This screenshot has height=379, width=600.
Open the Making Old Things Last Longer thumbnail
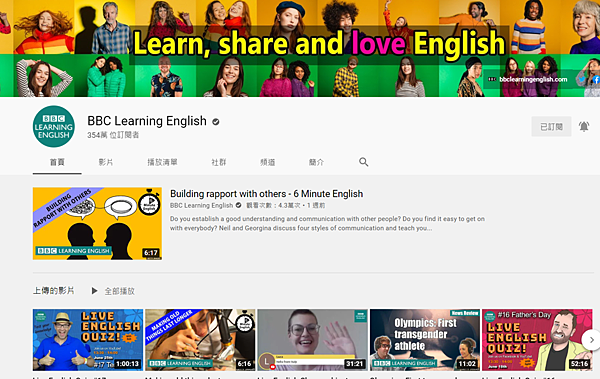pos(200,340)
